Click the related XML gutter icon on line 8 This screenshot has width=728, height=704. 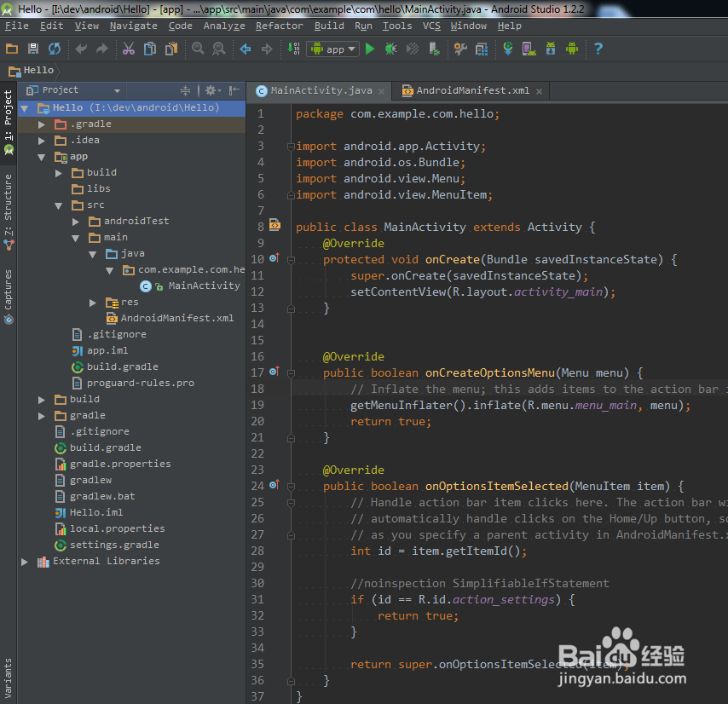(274, 225)
